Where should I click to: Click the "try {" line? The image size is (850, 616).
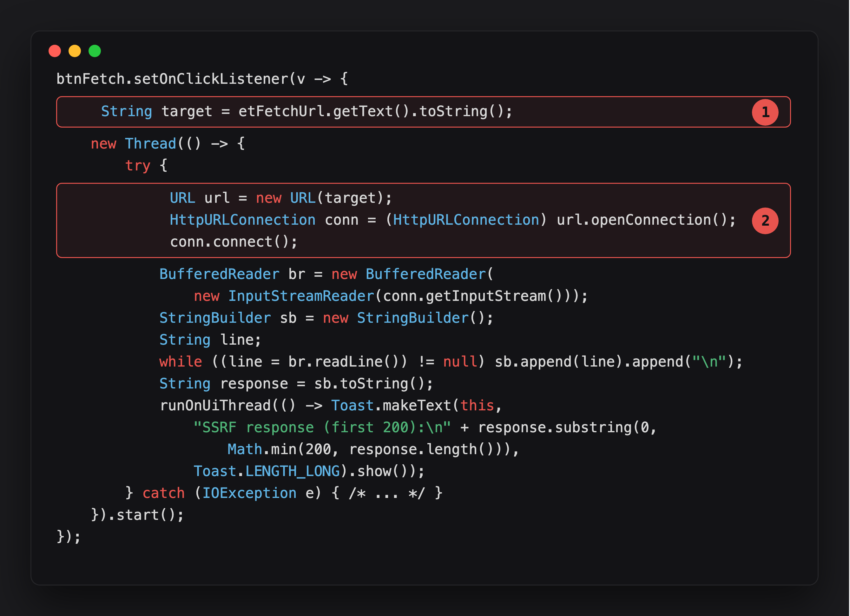click(146, 166)
